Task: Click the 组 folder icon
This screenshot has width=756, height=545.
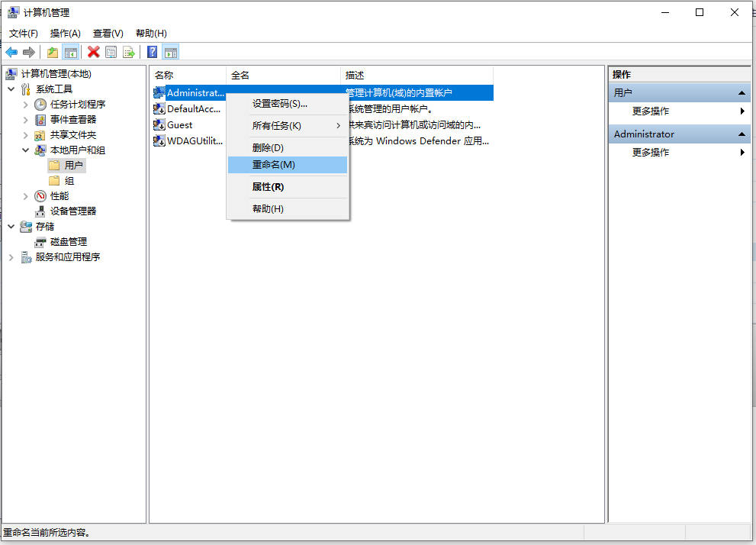Action: (54, 181)
